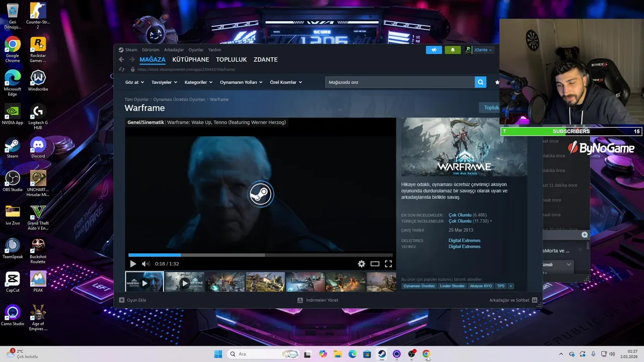The height and width of the screenshot is (362, 644).
Task: Click the Mağazada ara search field
Action: point(400,82)
